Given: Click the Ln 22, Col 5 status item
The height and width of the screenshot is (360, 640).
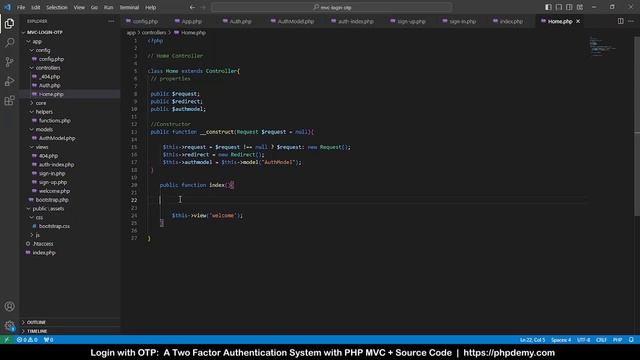Looking at the screenshot, I should tap(532, 340).
